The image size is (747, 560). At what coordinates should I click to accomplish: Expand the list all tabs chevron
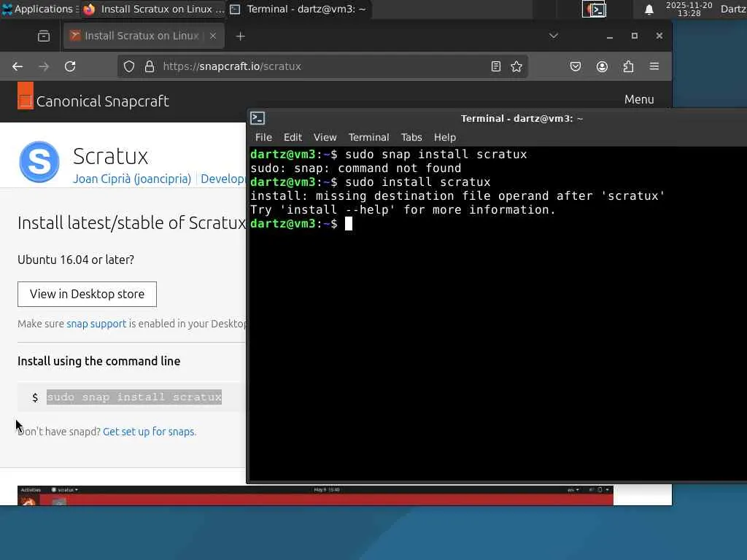point(554,36)
